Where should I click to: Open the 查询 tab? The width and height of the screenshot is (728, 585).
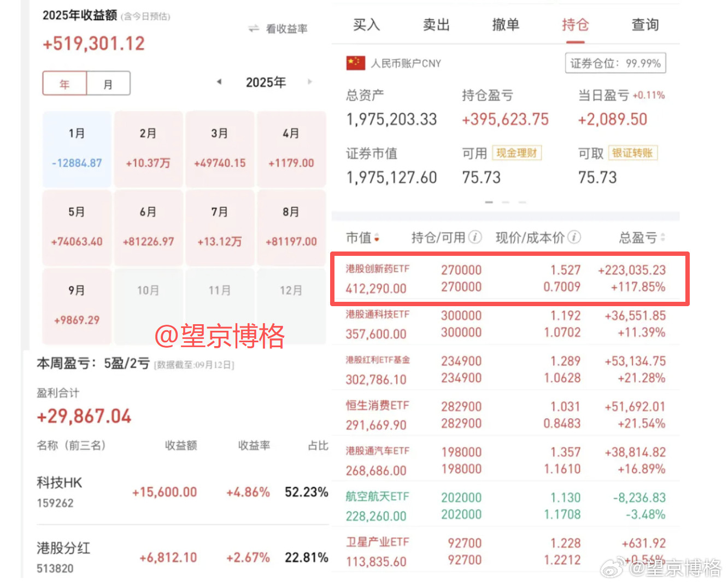click(645, 25)
